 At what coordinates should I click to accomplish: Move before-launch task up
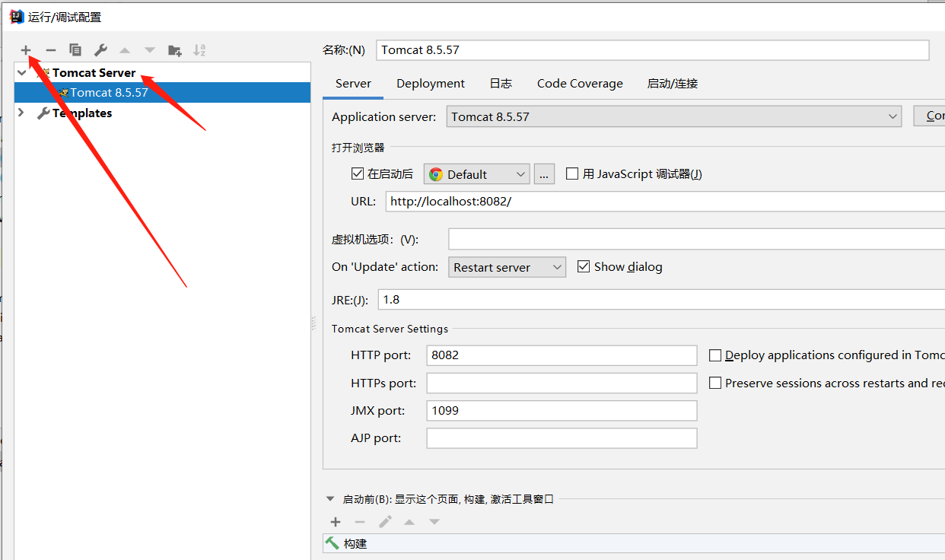pos(409,522)
